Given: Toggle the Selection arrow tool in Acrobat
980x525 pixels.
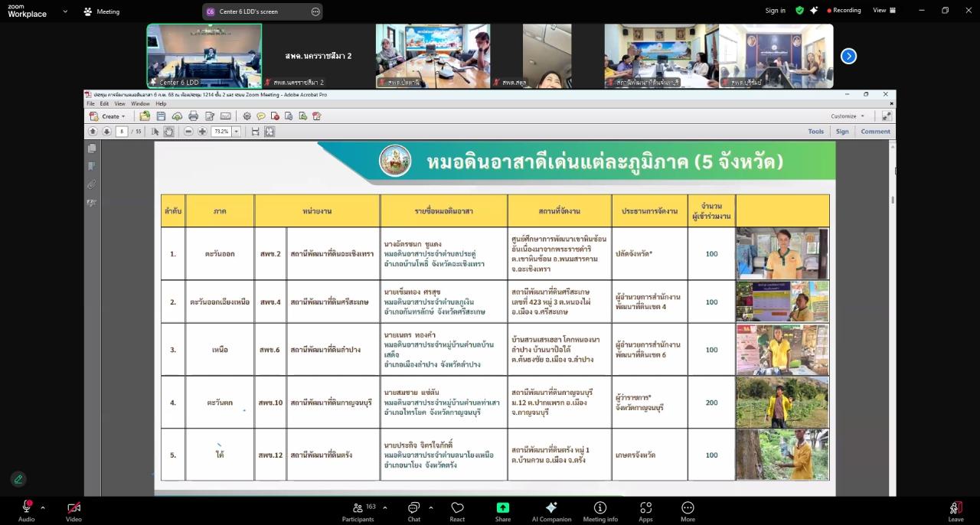Looking at the screenshot, I should pos(155,131).
